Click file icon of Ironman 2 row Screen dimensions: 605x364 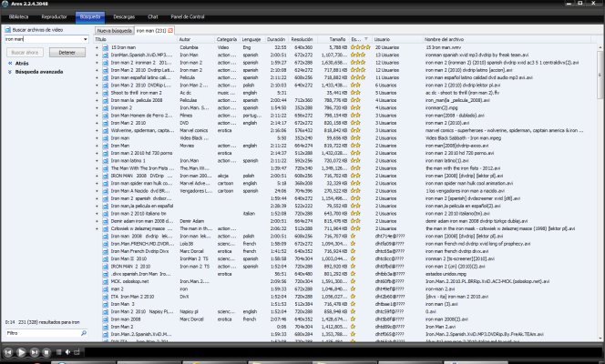(x=106, y=108)
